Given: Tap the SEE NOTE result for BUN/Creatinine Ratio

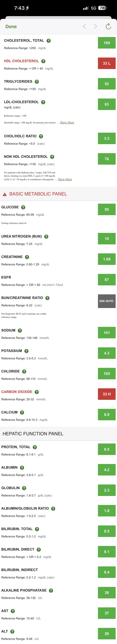Looking at the screenshot, I should coord(107,301).
